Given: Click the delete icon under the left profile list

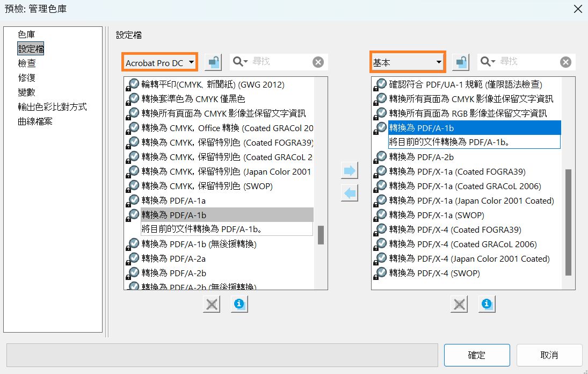Looking at the screenshot, I should 212,304.
